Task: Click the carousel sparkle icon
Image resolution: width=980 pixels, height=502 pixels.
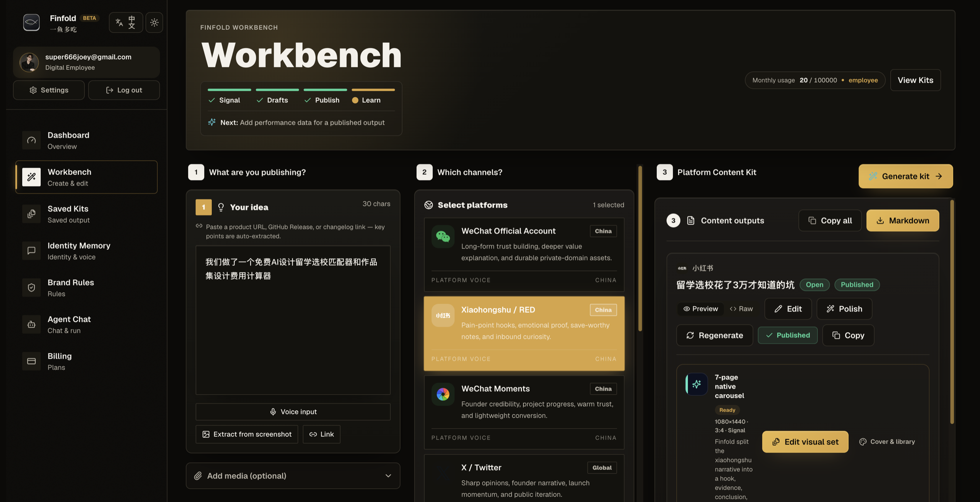Action: coord(696,384)
